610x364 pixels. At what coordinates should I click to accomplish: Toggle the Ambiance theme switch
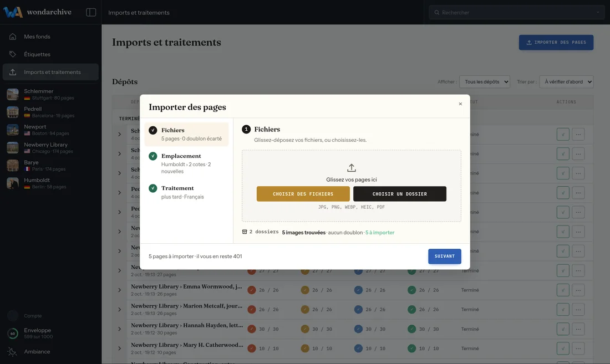click(x=29, y=352)
